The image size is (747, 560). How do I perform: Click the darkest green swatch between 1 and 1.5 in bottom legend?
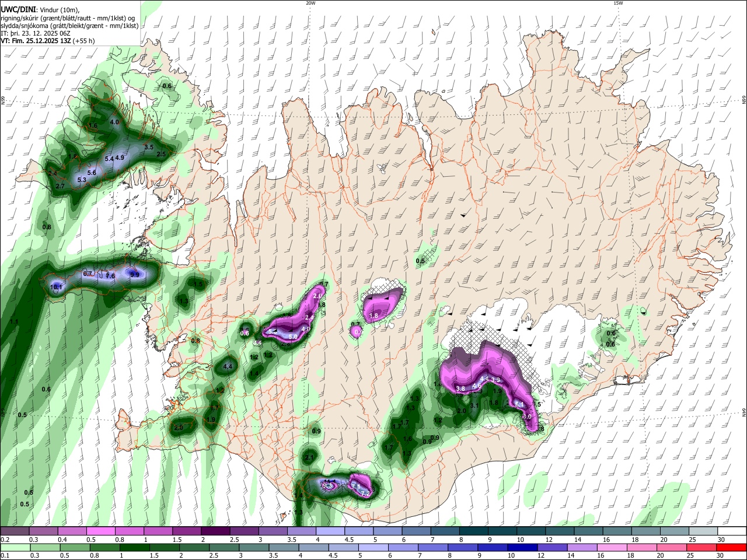[135, 548]
